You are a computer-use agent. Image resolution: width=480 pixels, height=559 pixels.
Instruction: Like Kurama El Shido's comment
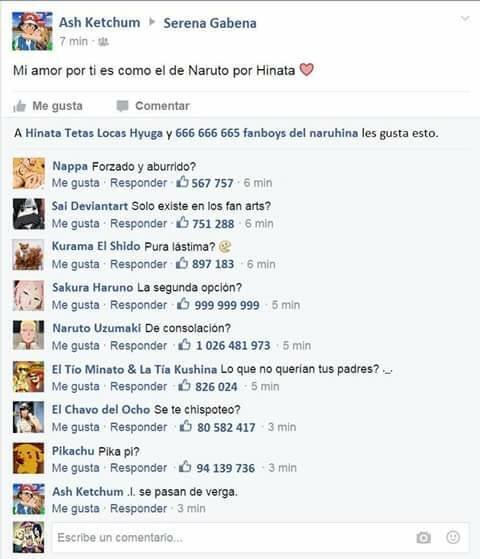tap(76, 264)
